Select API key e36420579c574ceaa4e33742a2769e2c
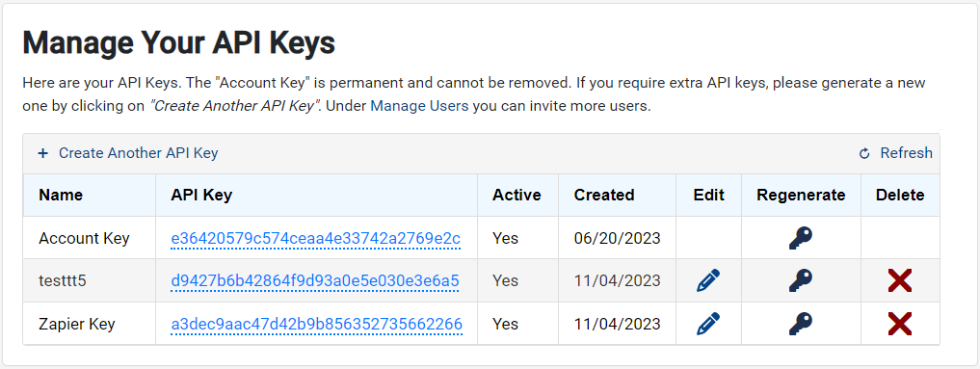This screenshot has width=980, height=369. click(x=316, y=238)
